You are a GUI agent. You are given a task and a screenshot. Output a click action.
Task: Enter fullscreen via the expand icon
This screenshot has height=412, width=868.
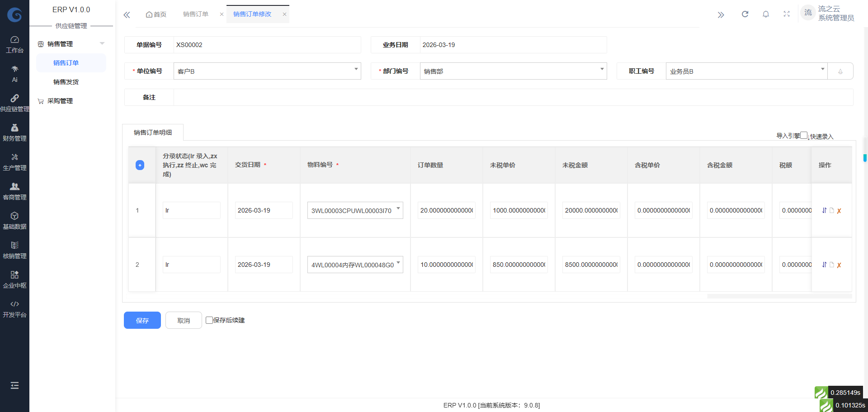point(787,14)
